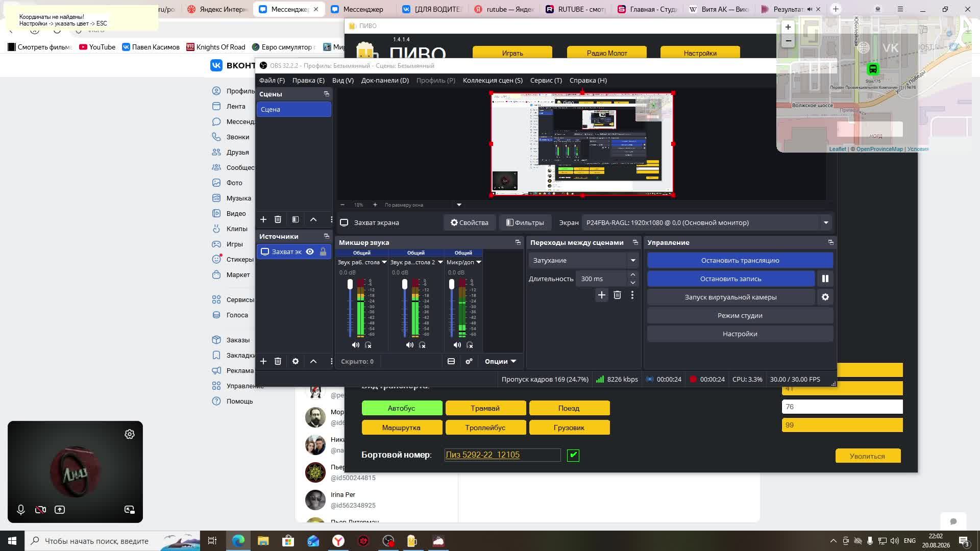Delete the selected scene with trash icon
980x551 pixels.
(x=278, y=219)
